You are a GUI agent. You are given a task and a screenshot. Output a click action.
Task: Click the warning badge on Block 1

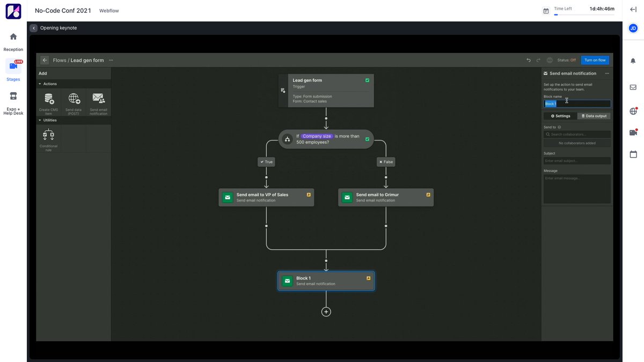point(369,278)
